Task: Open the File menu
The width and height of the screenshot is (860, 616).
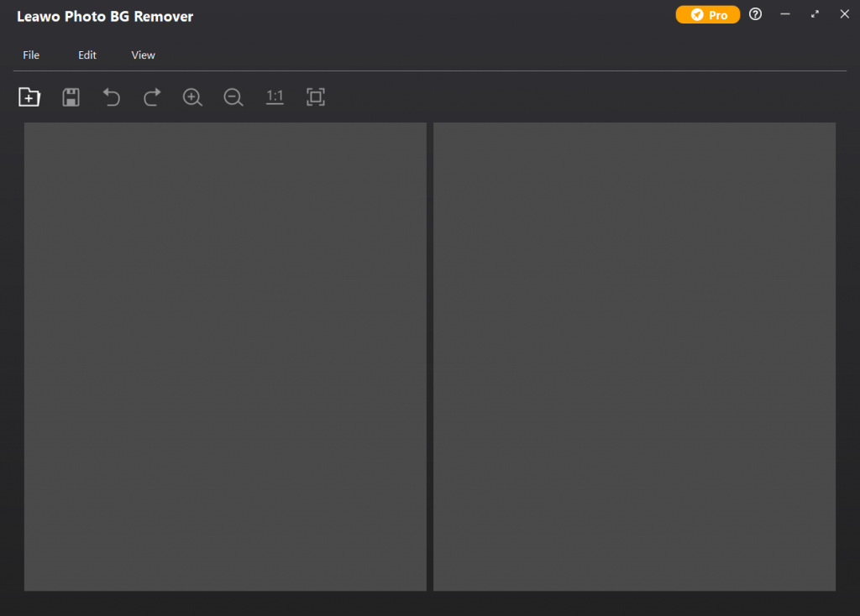Action: click(31, 55)
